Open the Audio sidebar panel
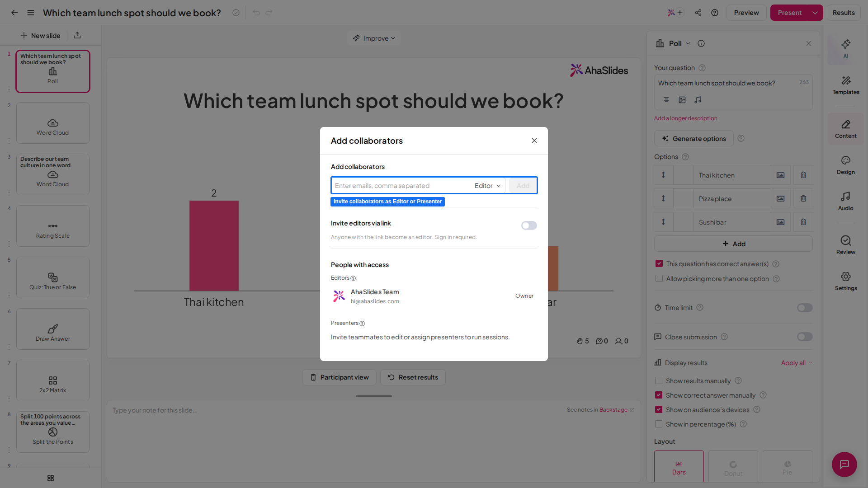Viewport: 868px width, 488px height. point(845,202)
